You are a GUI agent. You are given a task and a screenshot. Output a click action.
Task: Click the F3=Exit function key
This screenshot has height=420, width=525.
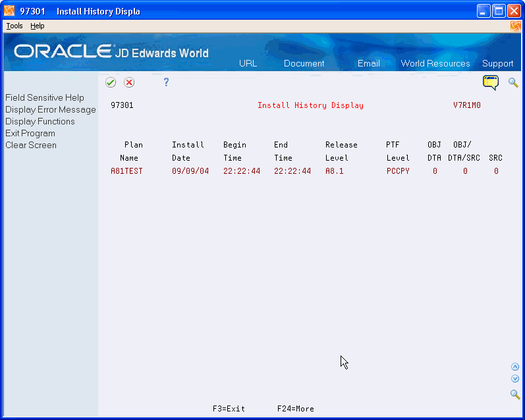point(229,409)
